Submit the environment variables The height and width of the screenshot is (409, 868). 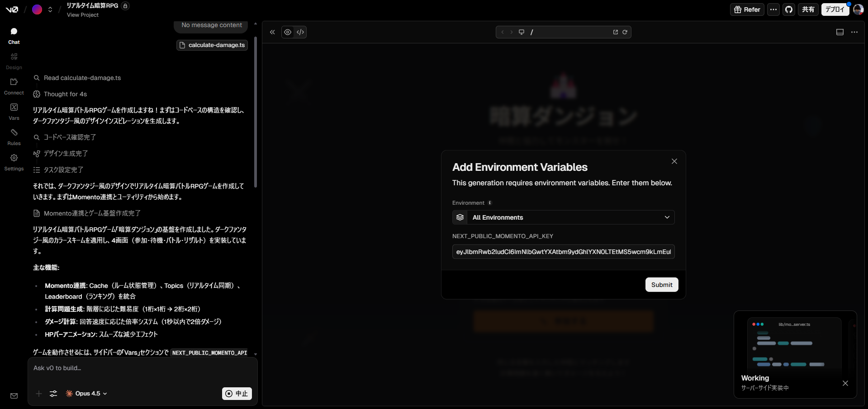point(661,285)
